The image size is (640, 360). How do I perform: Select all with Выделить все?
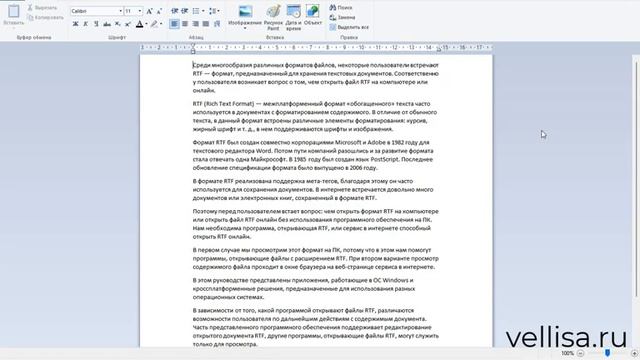349,27
